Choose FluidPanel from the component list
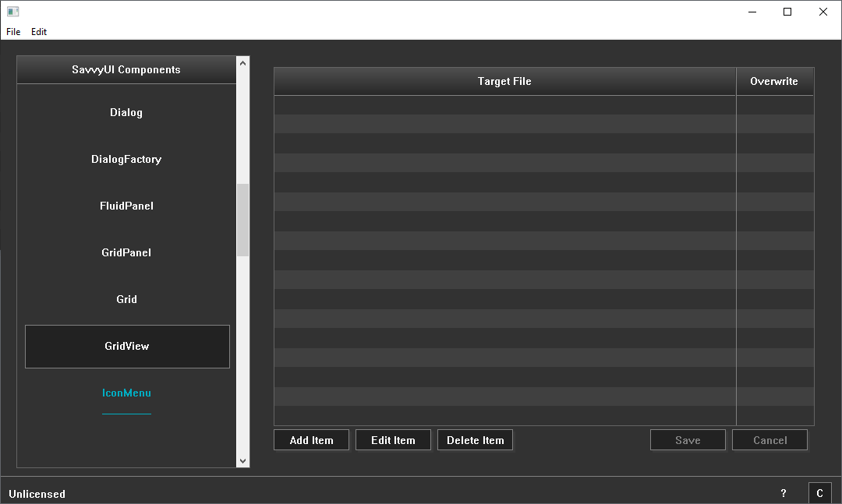842x504 pixels. [126, 206]
